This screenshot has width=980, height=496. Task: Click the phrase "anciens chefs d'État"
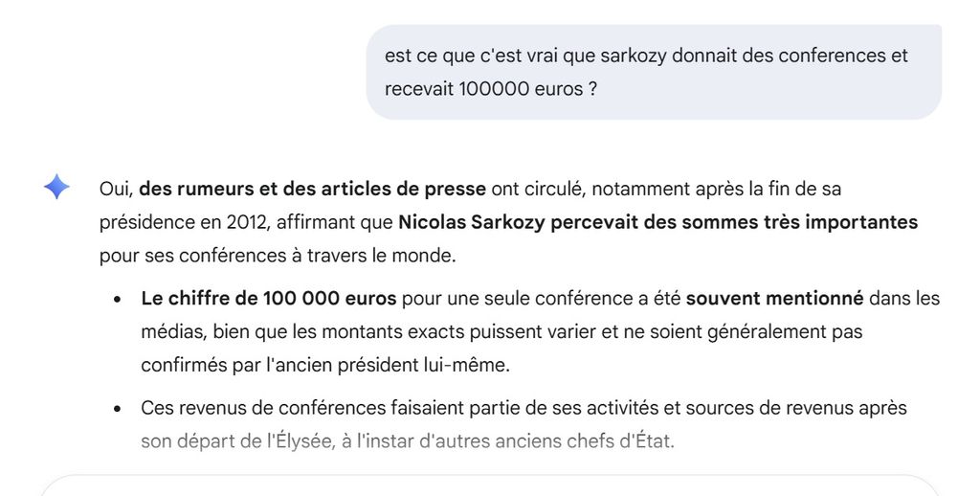(x=598, y=442)
